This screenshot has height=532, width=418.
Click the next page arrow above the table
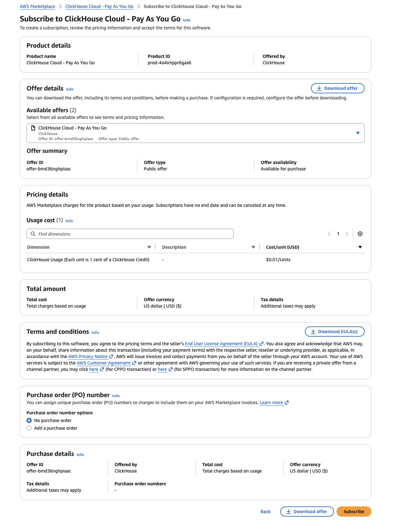pos(347,234)
